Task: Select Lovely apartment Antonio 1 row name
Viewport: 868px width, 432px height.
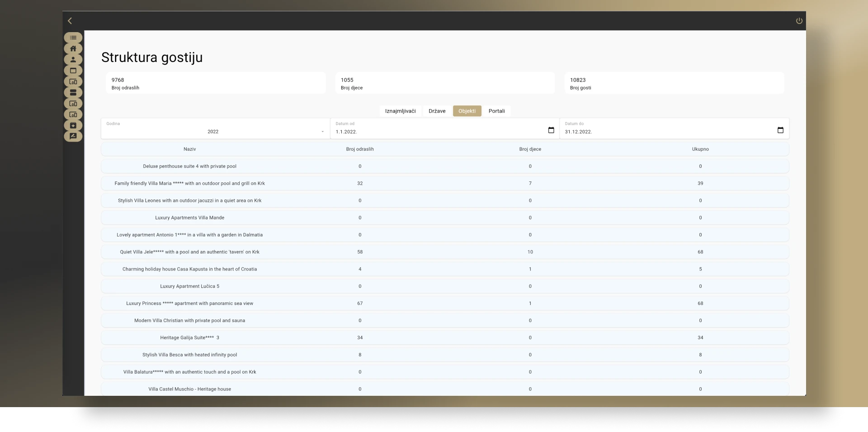Action: pyautogui.click(x=190, y=235)
